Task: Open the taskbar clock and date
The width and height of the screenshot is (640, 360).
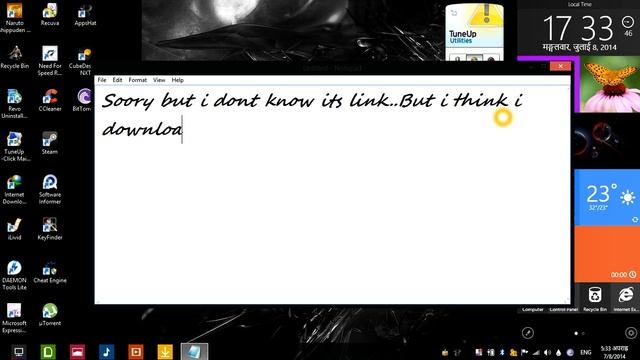Action: click(614, 352)
